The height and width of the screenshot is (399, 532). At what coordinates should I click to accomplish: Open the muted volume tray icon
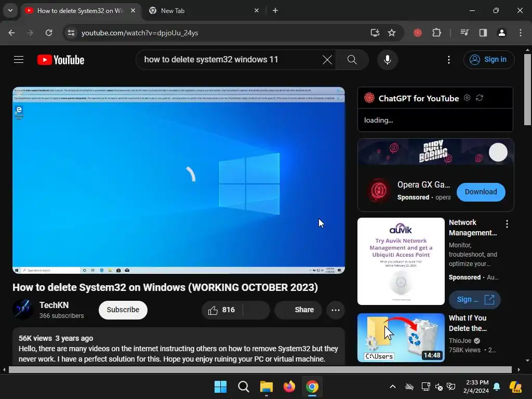pyautogui.click(x=438, y=387)
